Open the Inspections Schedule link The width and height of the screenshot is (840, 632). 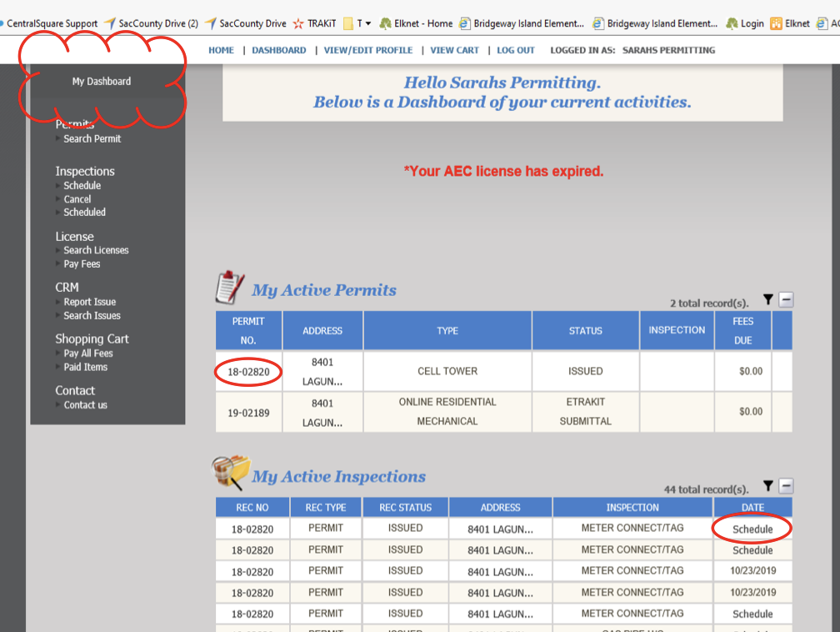click(82, 185)
